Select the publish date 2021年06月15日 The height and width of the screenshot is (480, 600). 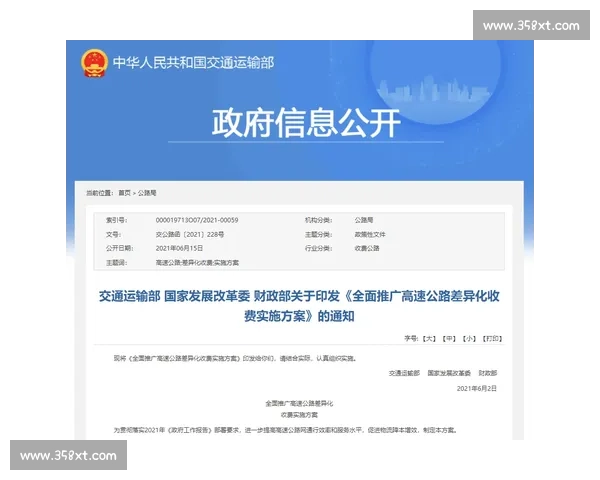[x=179, y=248]
